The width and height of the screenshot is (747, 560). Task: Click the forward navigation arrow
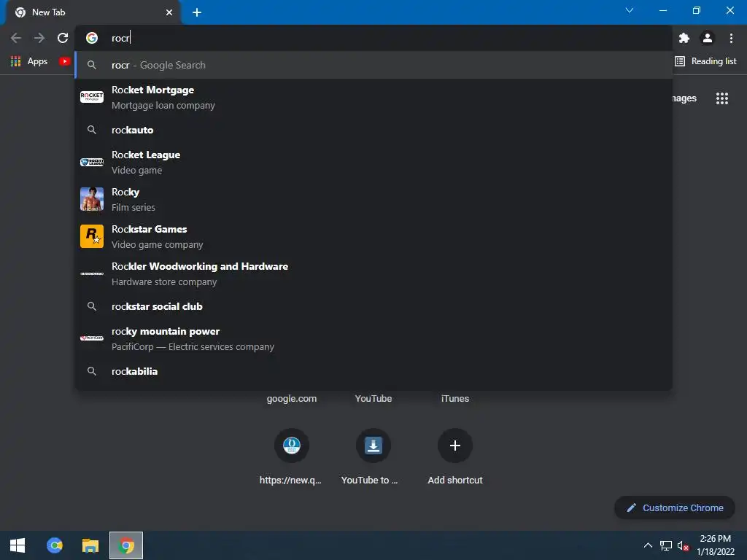39,38
